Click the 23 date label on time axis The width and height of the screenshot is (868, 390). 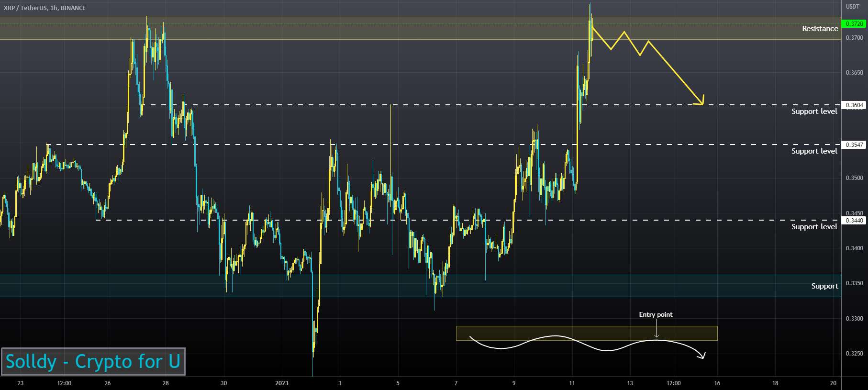[x=20, y=383]
